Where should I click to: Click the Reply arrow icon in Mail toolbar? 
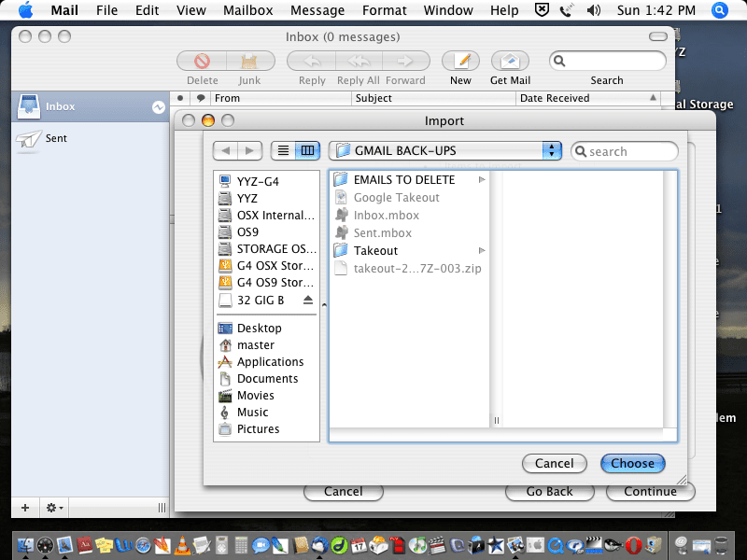(312, 61)
